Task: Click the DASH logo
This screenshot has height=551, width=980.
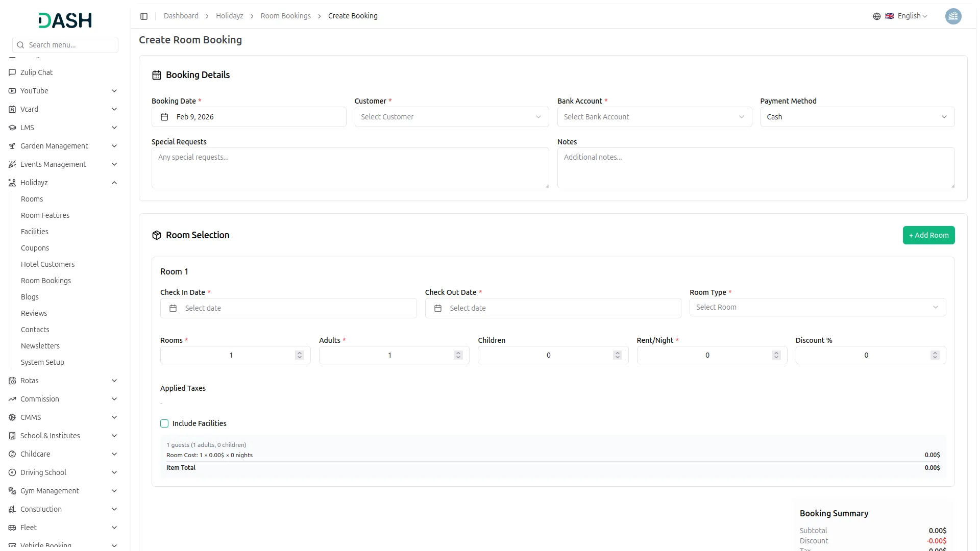Action: pos(65,20)
